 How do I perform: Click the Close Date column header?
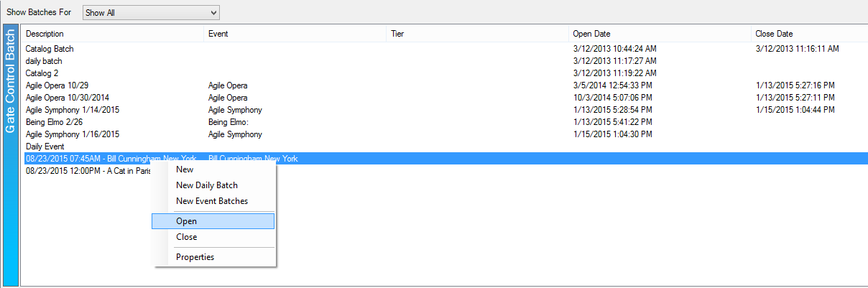[774, 34]
